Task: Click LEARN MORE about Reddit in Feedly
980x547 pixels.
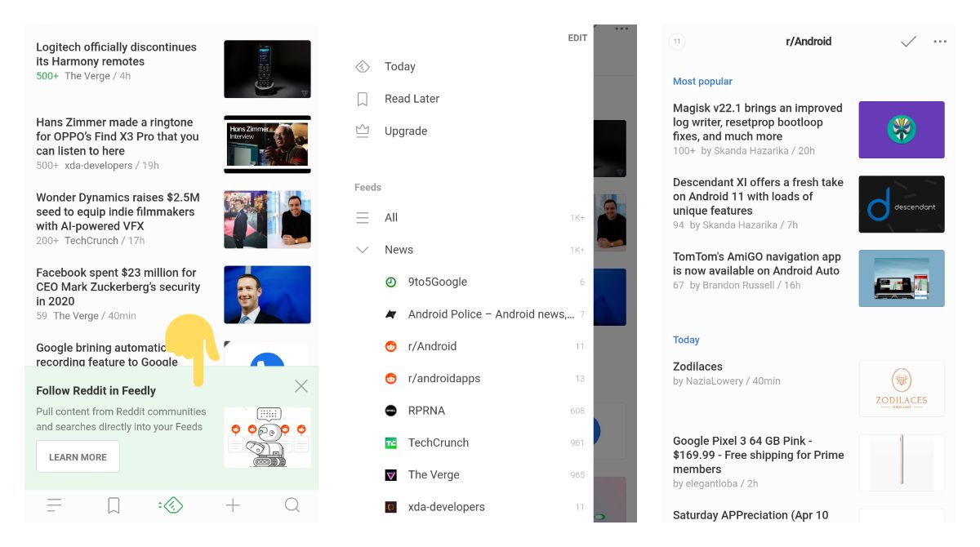Action: point(78,456)
